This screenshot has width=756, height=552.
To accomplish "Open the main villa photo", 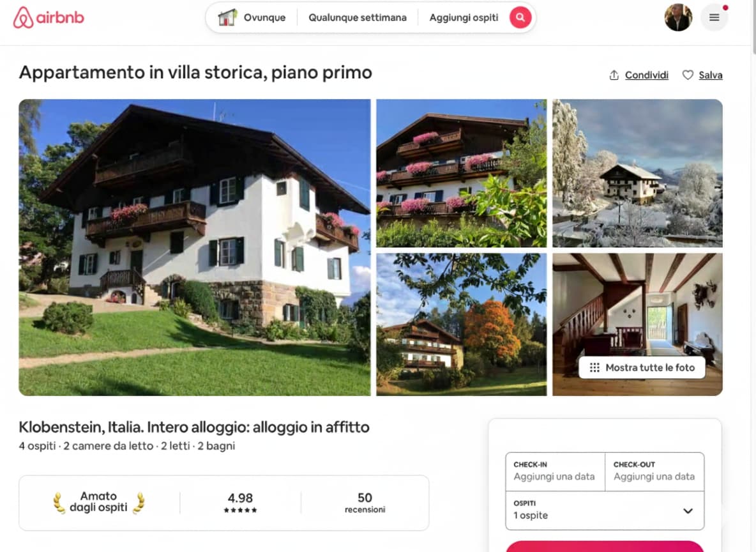I will 195,247.
